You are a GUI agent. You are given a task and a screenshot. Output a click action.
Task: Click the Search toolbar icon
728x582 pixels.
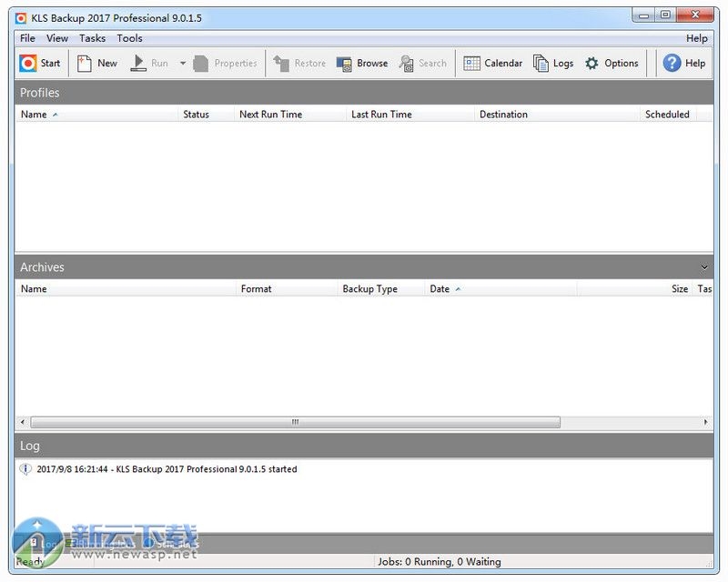406,63
